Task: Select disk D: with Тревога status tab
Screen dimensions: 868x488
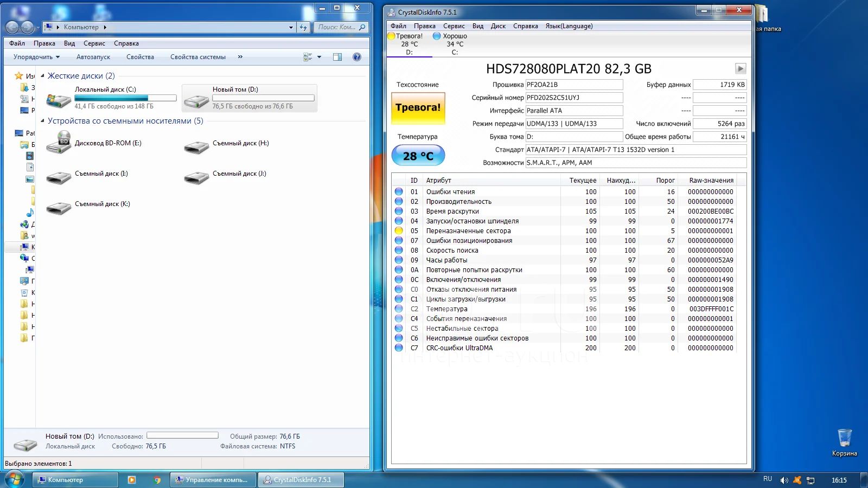Action: (x=410, y=44)
